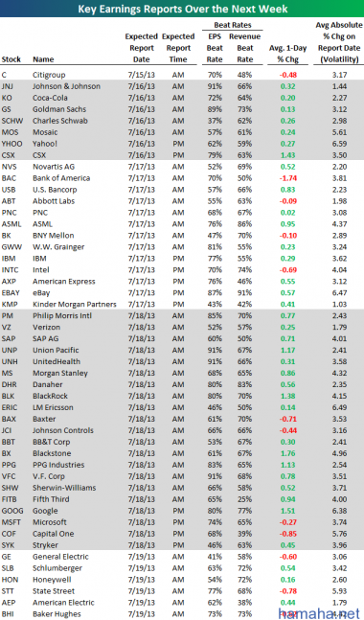The image size is (364, 620).
Task: Click the Revenue Beat Rate header
Action: pos(244,48)
